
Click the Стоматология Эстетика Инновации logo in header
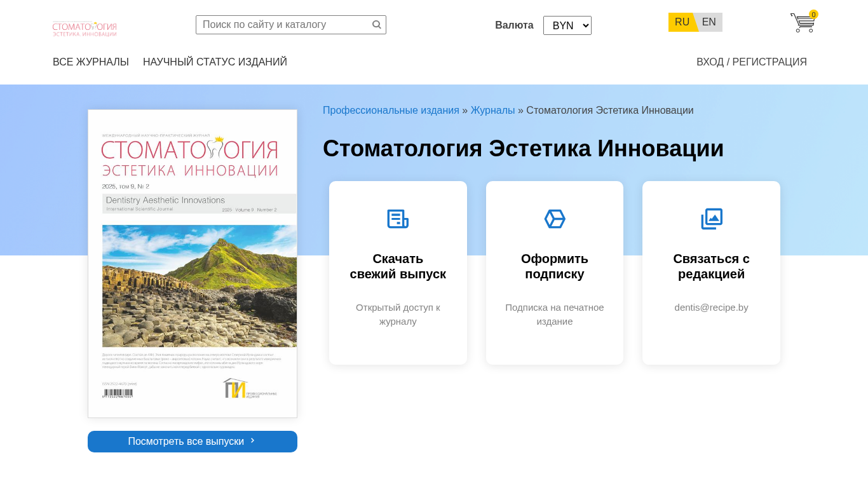point(85,28)
